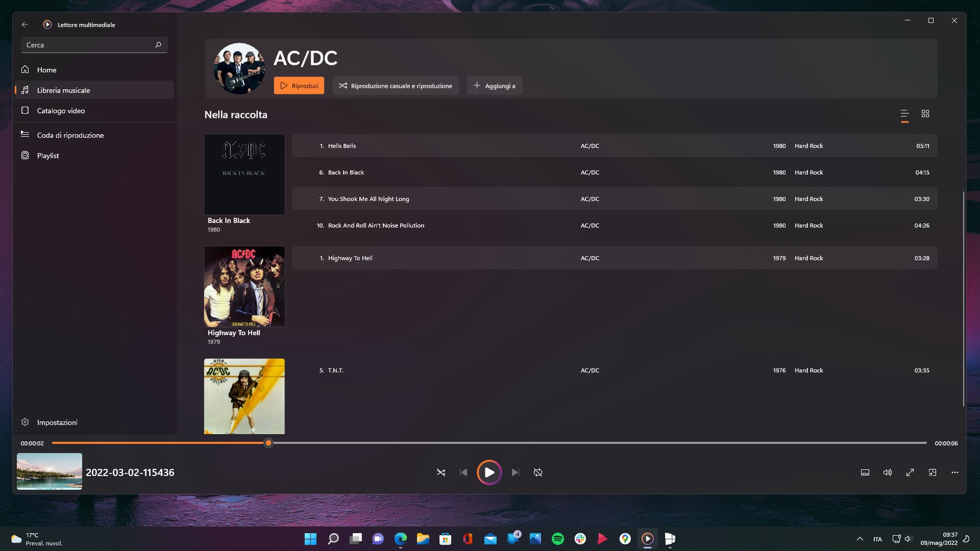This screenshot has height=551, width=980.
Task: Open Microsoft Store from taskbar
Action: click(x=446, y=539)
